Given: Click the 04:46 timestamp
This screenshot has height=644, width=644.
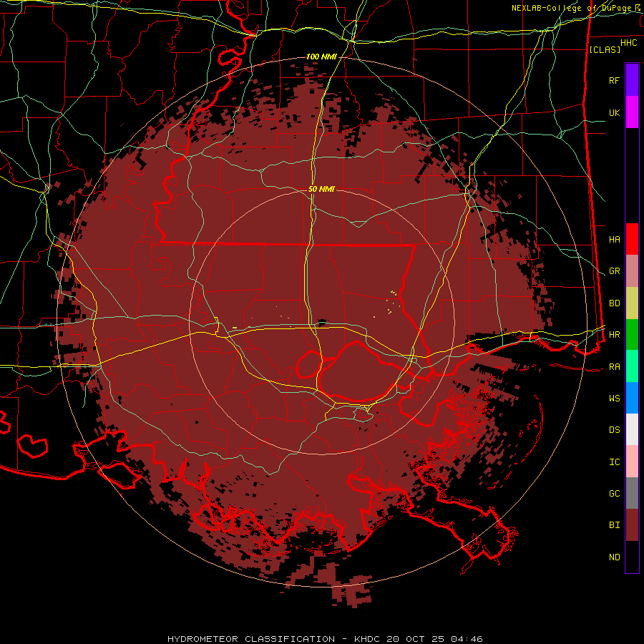Looking at the screenshot, I should tap(467, 639).
